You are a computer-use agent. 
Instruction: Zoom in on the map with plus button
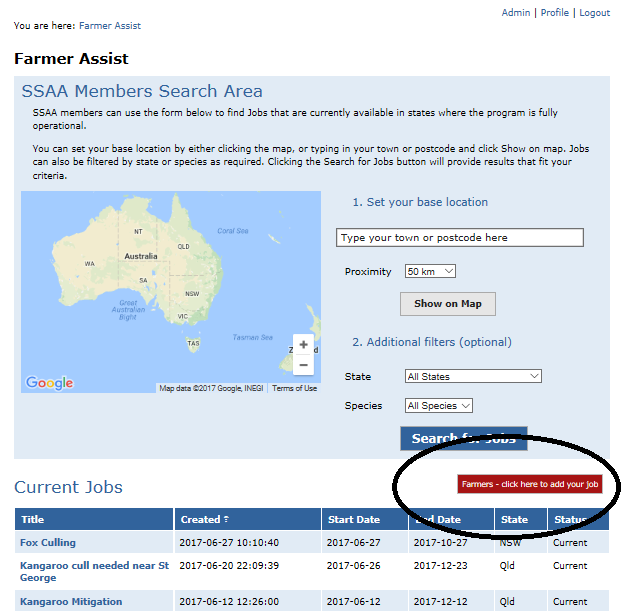point(304,345)
